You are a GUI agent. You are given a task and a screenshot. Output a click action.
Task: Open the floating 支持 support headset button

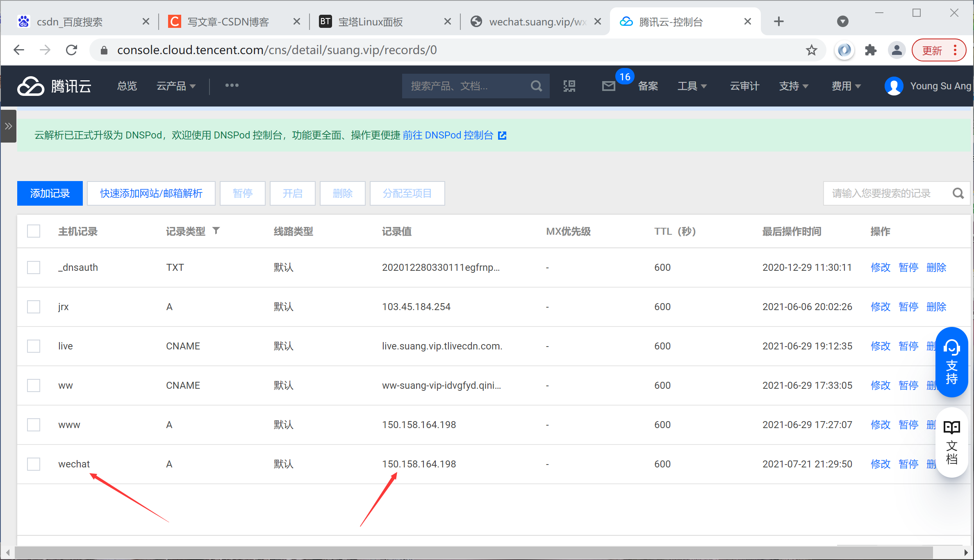pyautogui.click(x=951, y=362)
